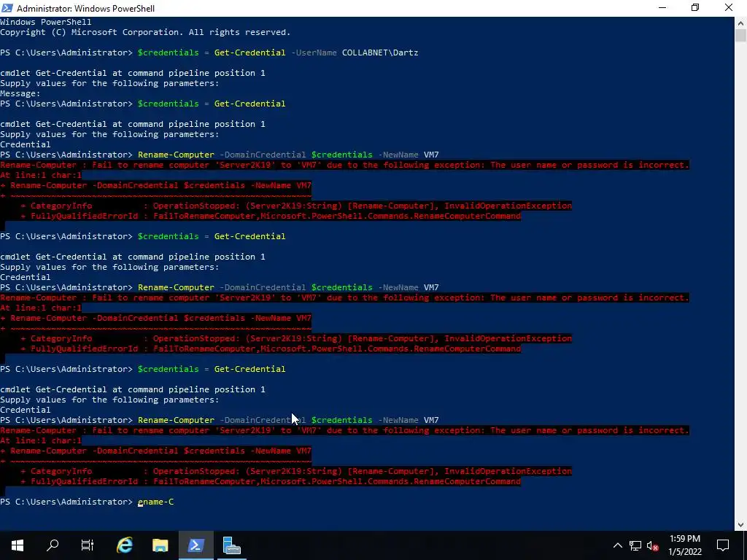
Task: Click the text 'COLLABNET\Dartz'
Action: [x=379, y=52]
